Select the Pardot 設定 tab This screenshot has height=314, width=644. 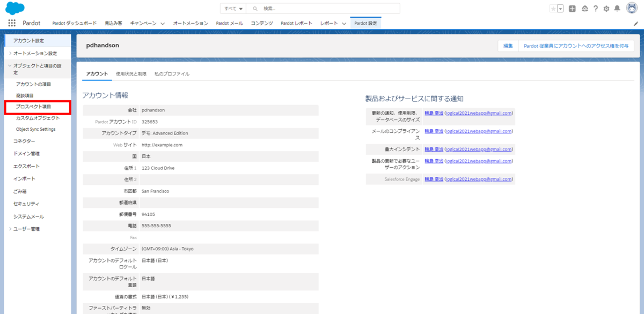[x=365, y=23]
